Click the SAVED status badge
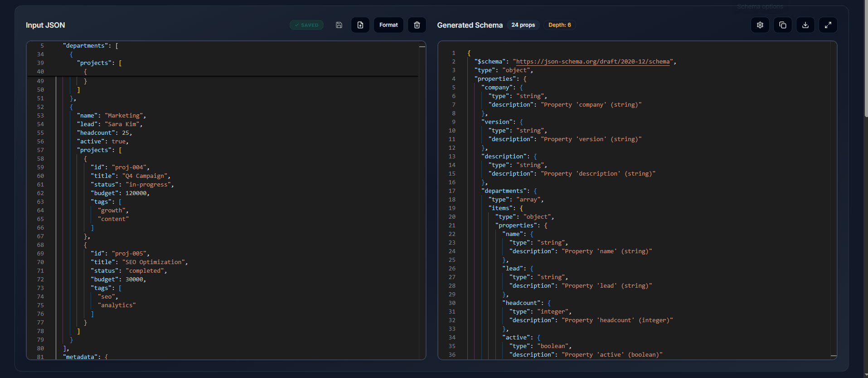The height and width of the screenshot is (378, 868). tap(307, 25)
